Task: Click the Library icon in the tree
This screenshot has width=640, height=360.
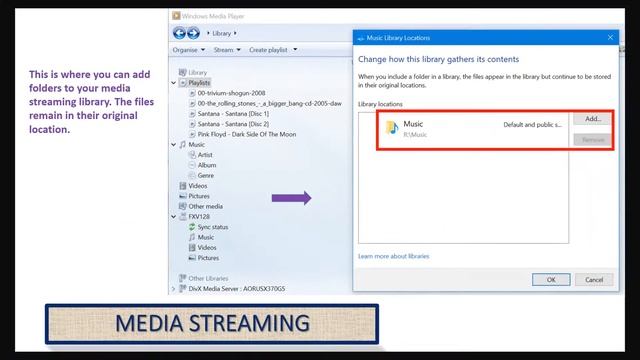Action: (182, 72)
